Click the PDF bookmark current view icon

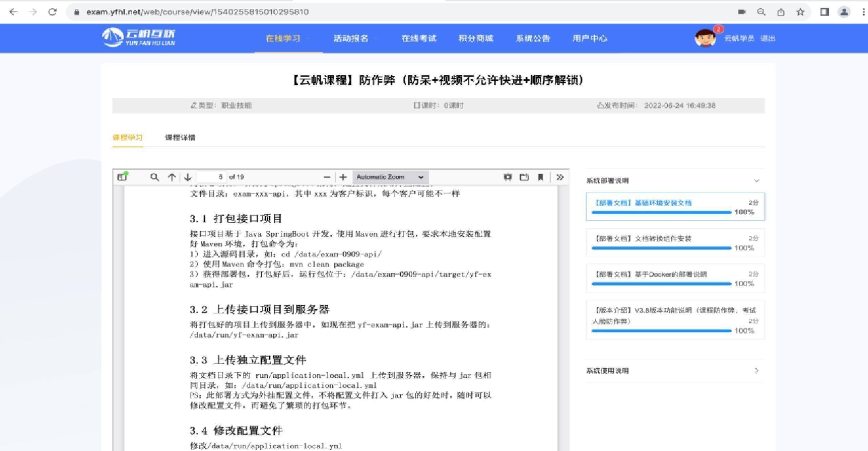tap(541, 177)
